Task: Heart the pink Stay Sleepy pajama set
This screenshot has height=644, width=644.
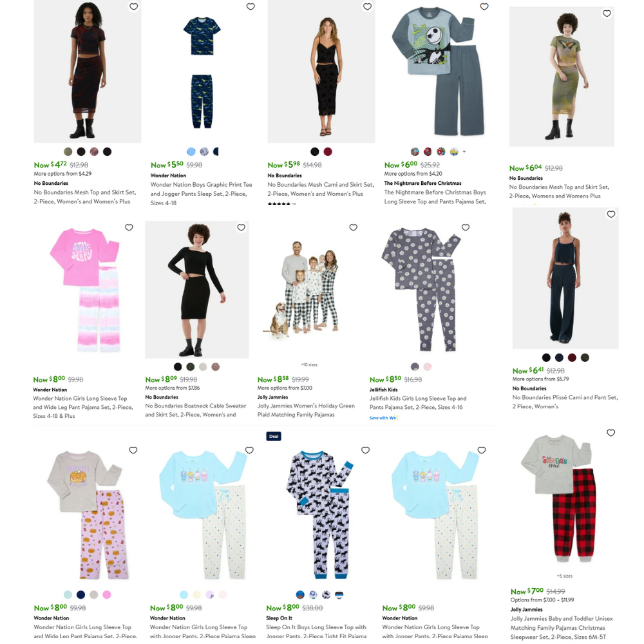Action: click(129, 227)
